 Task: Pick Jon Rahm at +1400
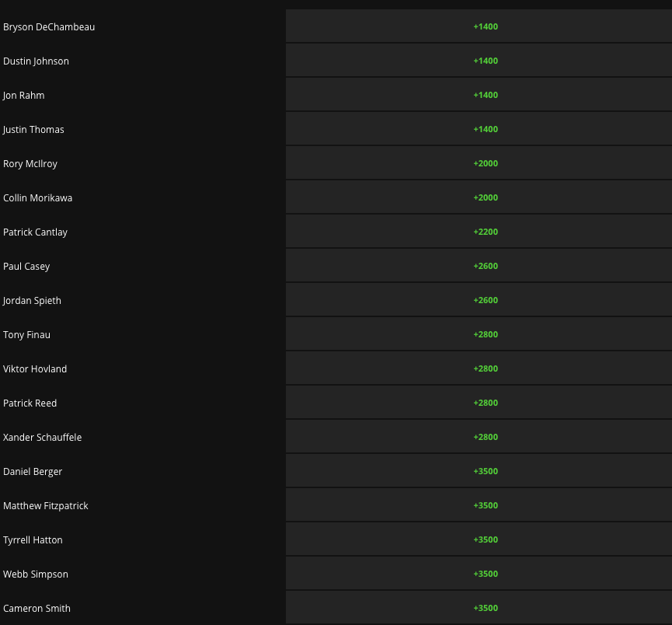pyautogui.click(x=485, y=95)
